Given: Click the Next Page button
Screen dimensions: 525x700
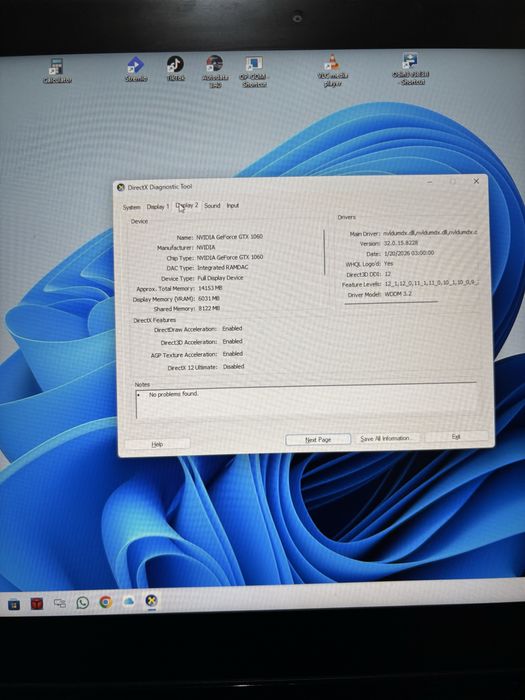Looking at the screenshot, I should pos(318,440).
